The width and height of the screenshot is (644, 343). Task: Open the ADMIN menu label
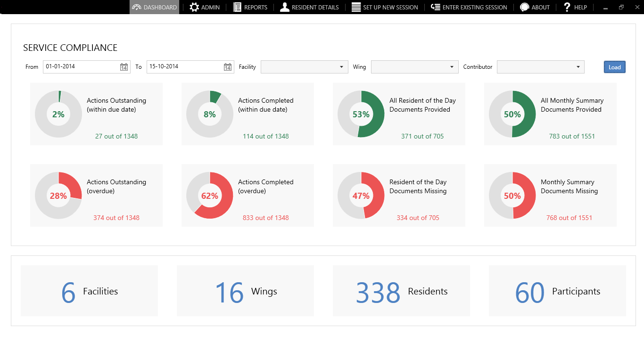pyautogui.click(x=210, y=8)
